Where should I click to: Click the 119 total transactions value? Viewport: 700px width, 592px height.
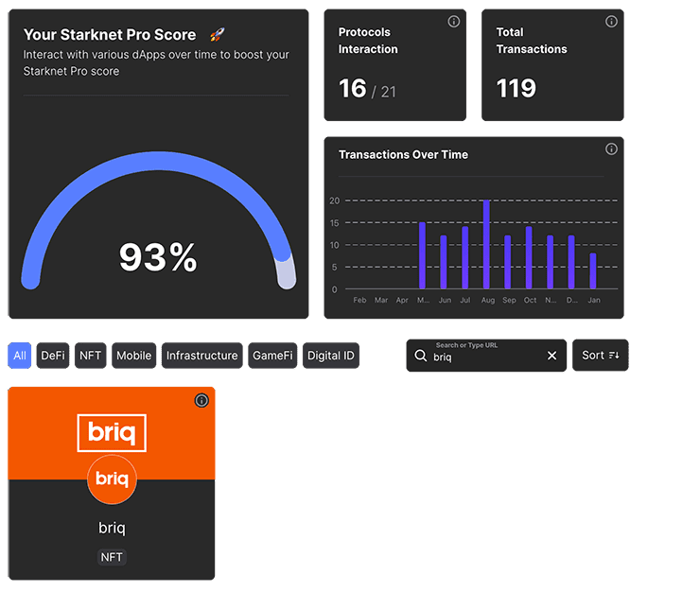[516, 88]
